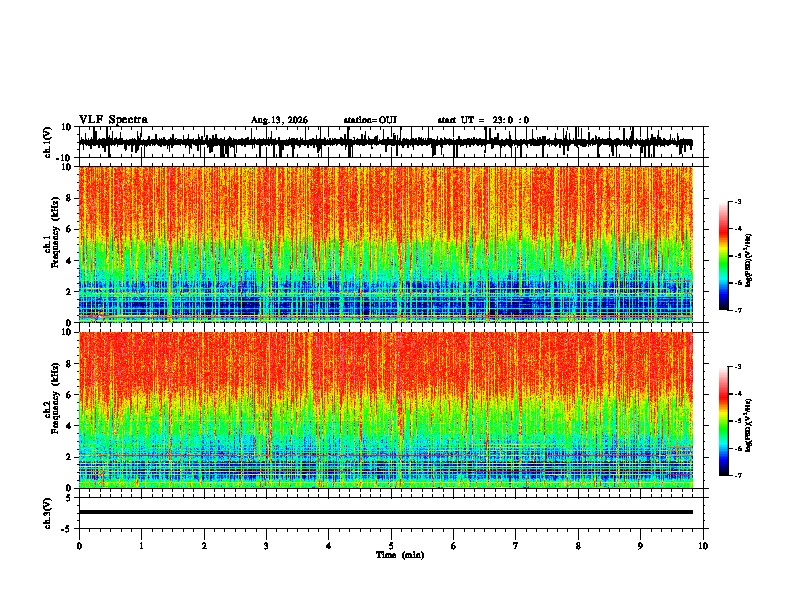Click the "-4" tick on ch.2 colorbar
The width and height of the screenshot is (792, 612).
(x=737, y=394)
